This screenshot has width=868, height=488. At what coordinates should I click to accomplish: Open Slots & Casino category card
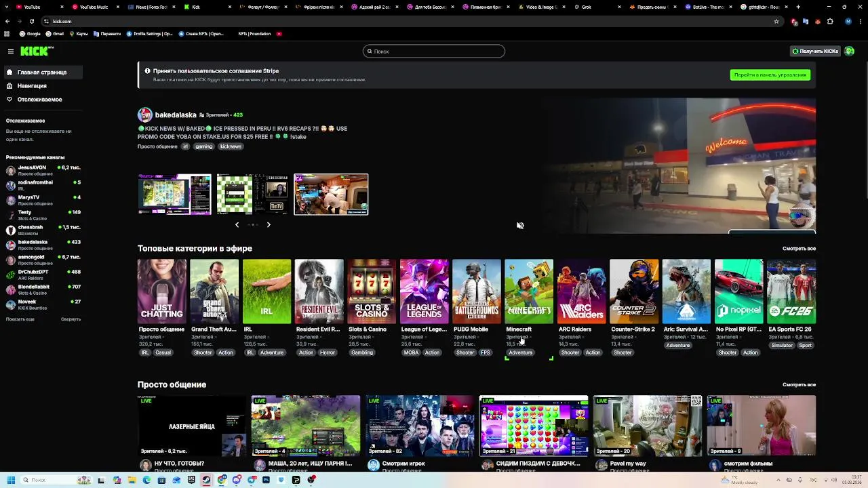point(372,291)
